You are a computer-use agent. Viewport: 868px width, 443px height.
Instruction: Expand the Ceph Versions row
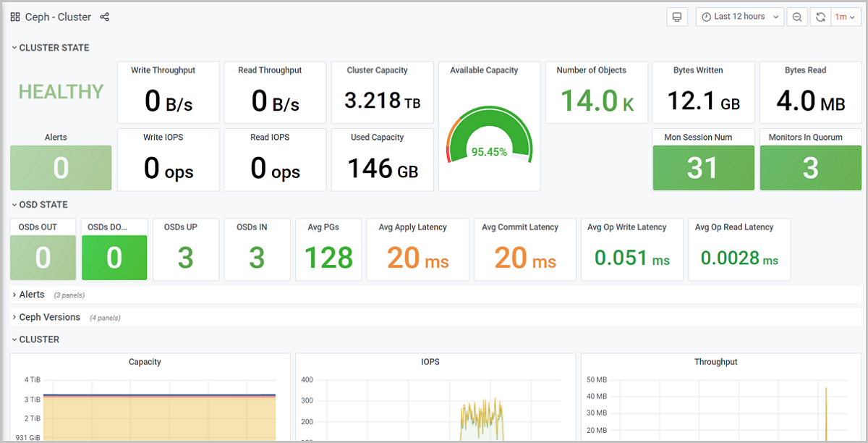coord(49,317)
